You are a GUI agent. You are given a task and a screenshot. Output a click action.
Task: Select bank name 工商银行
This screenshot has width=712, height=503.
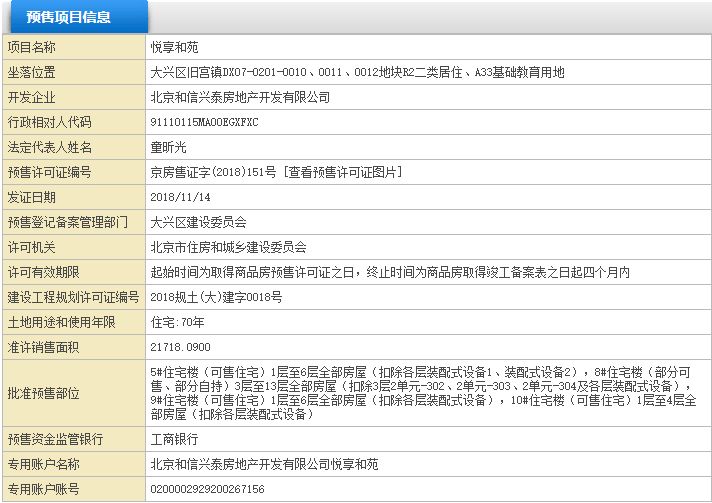click(174, 439)
